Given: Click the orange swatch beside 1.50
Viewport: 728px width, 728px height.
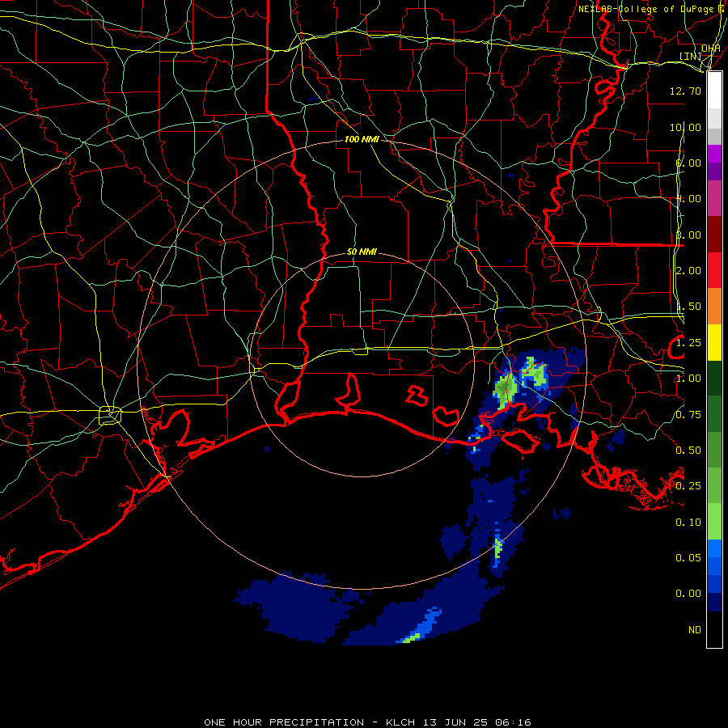Looking at the screenshot, I should (x=714, y=307).
